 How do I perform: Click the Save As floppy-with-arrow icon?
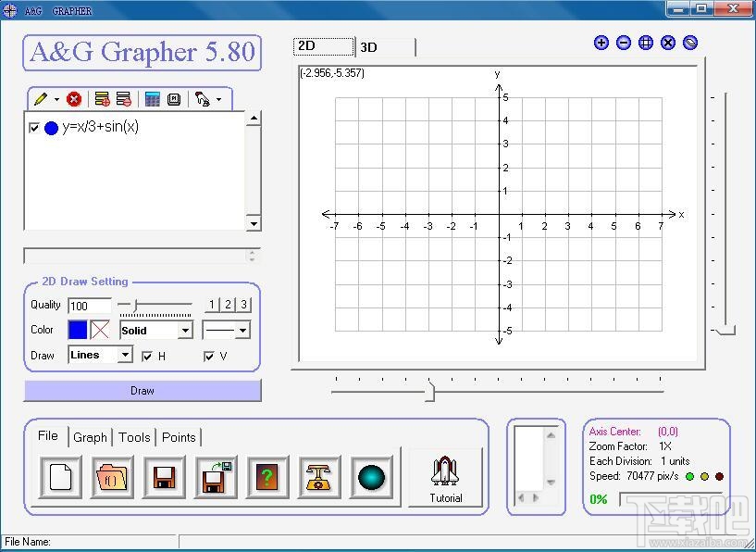pos(216,477)
